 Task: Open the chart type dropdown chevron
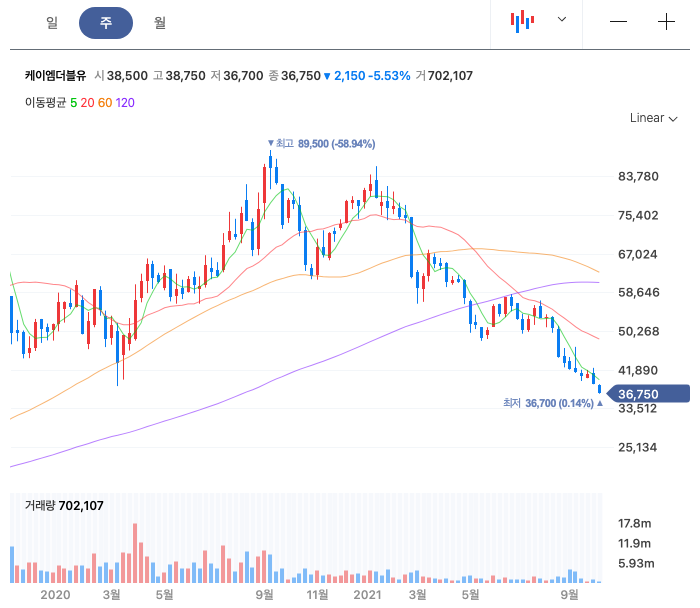562,19
